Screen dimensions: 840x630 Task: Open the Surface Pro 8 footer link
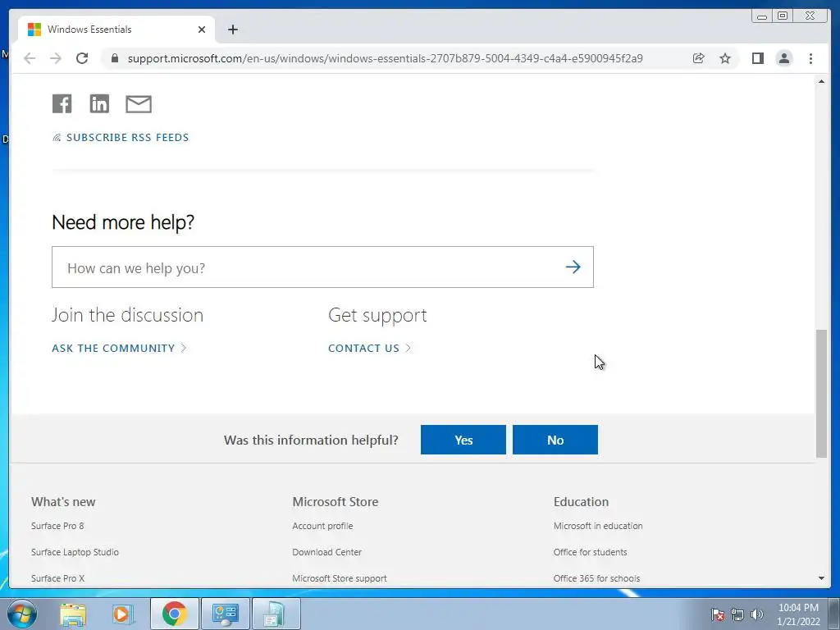pyautogui.click(x=57, y=526)
